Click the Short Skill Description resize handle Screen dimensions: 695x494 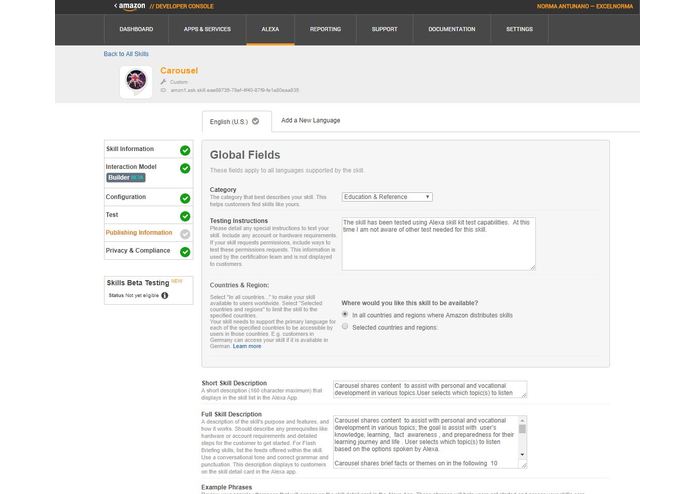524,395
